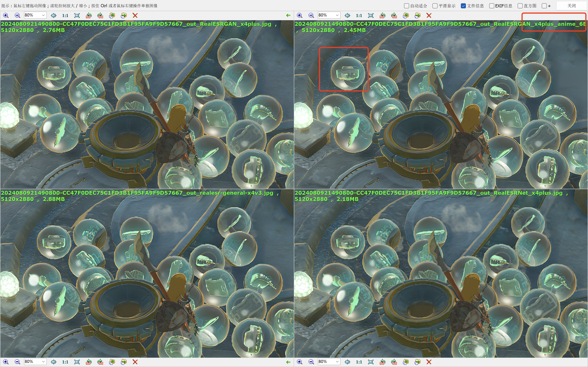
Task: Rotate top-left image left 90 degrees
Action: tap(89, 16)
